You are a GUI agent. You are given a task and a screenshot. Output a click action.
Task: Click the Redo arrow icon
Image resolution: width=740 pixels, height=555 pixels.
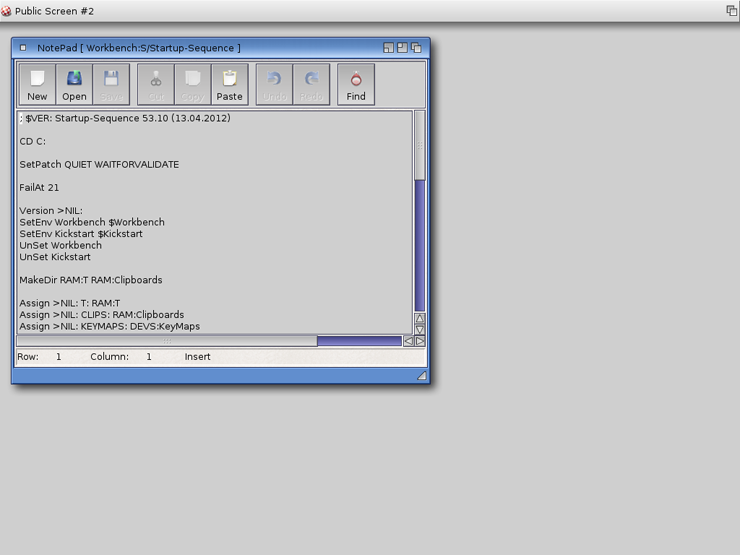click(311, 84)
